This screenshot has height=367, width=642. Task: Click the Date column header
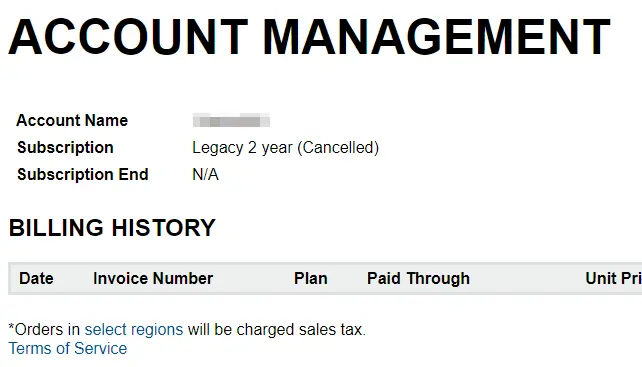[36, 279]
